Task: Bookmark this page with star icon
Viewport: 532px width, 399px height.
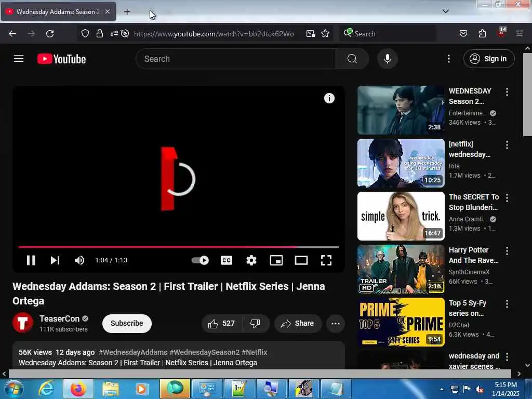Action: 325,34
